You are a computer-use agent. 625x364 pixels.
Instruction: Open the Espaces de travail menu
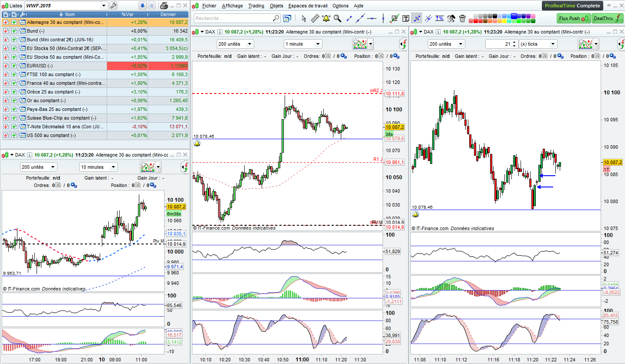tap(308, 6)
